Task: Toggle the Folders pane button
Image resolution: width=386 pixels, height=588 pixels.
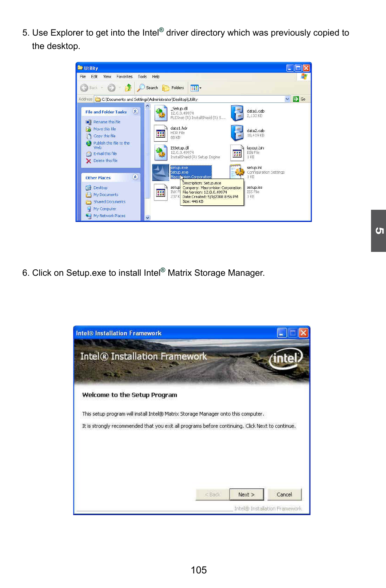Action: pyautogui.click(x=173, y=88)
